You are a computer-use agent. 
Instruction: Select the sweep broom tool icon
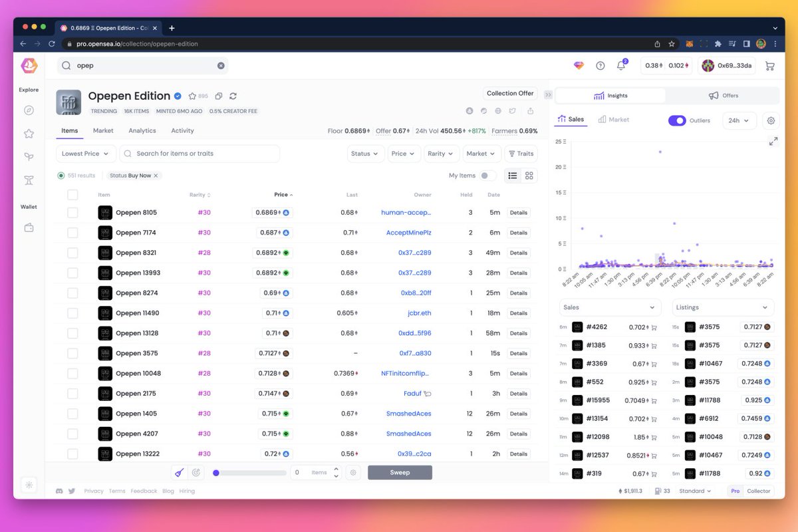pos(178,472)
